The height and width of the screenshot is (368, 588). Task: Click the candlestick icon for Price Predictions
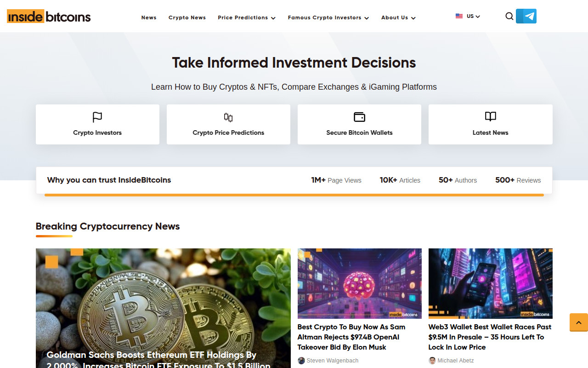228,117
